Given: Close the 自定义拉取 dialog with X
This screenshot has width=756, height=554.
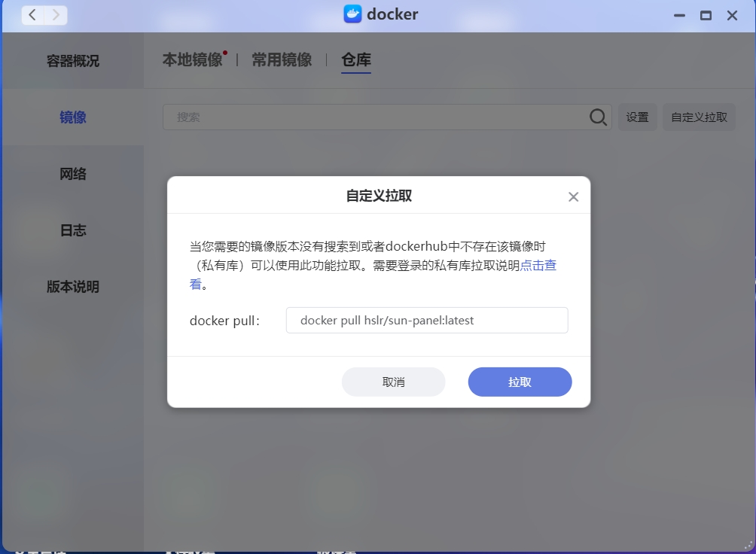Looking at the screenshot, I should (x=573, y=197).
